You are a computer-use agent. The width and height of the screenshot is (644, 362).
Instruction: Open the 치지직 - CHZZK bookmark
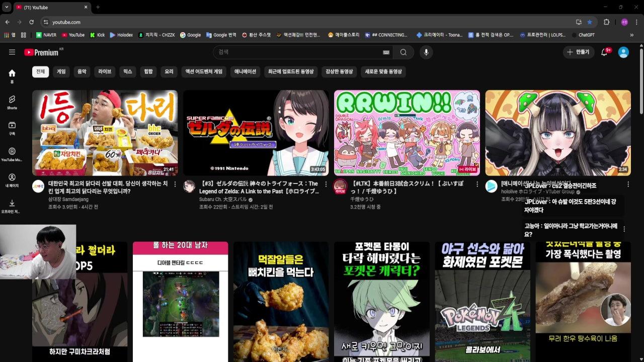(156, 35)
